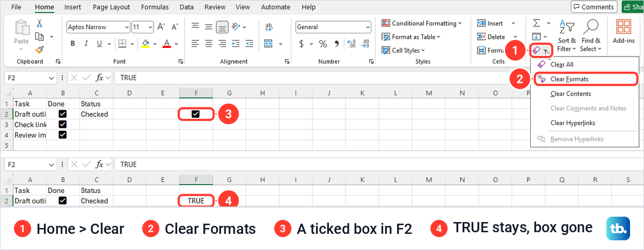The image size is (644, 250).
Task: Click the Paste clipboard icon
Action: coord(21,28)
